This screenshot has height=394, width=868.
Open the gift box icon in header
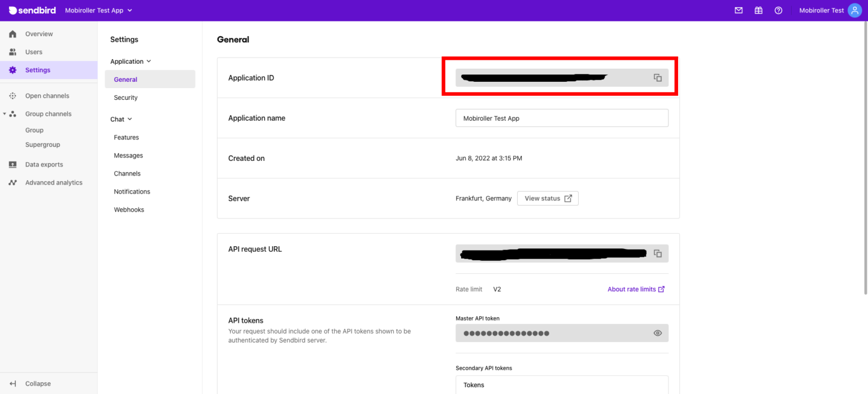(758, 10)
